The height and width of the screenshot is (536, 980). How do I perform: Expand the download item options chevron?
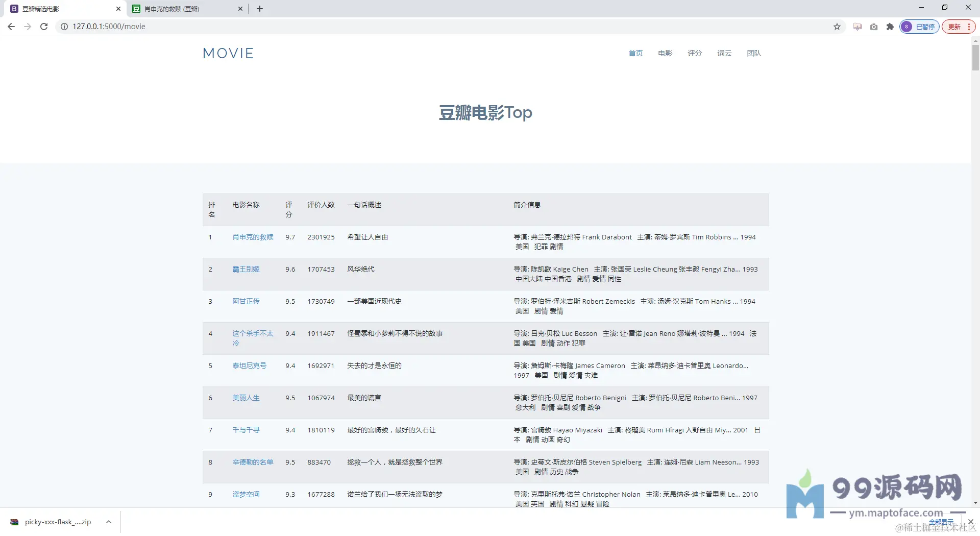click(108, 522)
